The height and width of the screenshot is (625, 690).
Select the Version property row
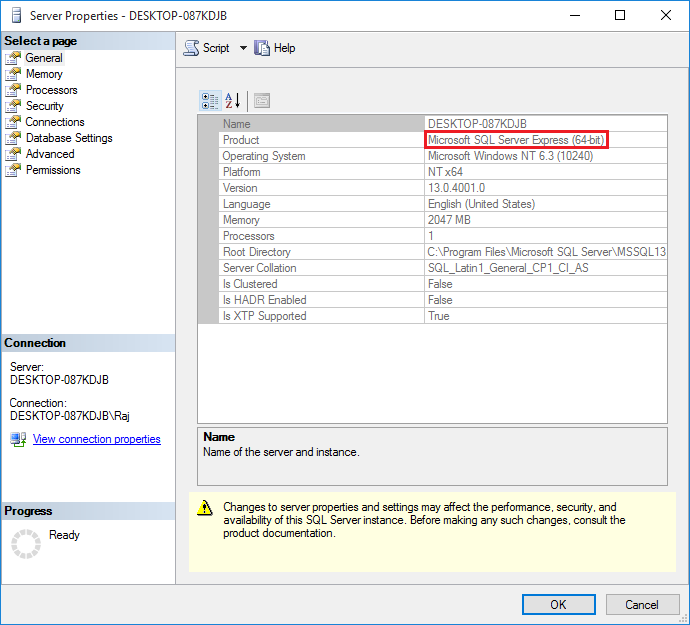tap(443, 188)
